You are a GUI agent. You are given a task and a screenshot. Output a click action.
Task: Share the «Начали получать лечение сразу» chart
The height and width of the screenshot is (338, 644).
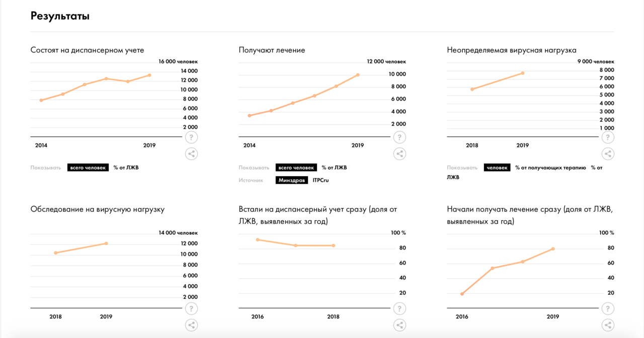click(608, 325)
